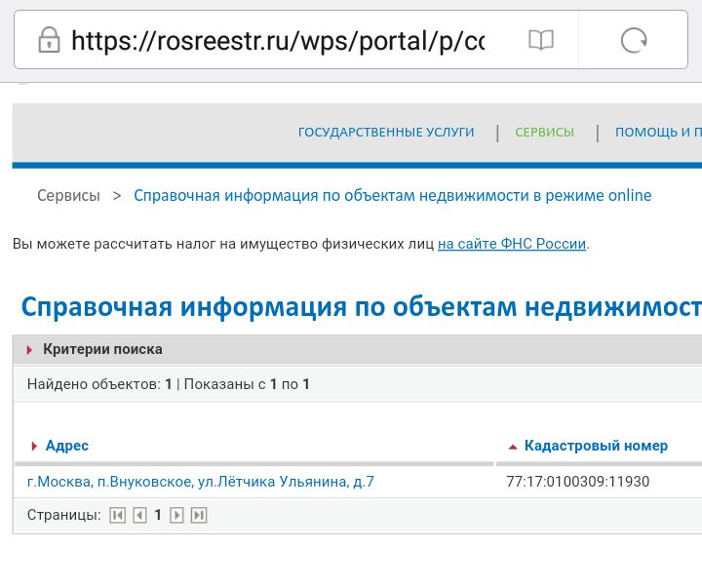Open ГОСУДАРСТВЕННЫЕ УСЛУГИ menu
702x588 pixels.
click(x=386, y=132)
